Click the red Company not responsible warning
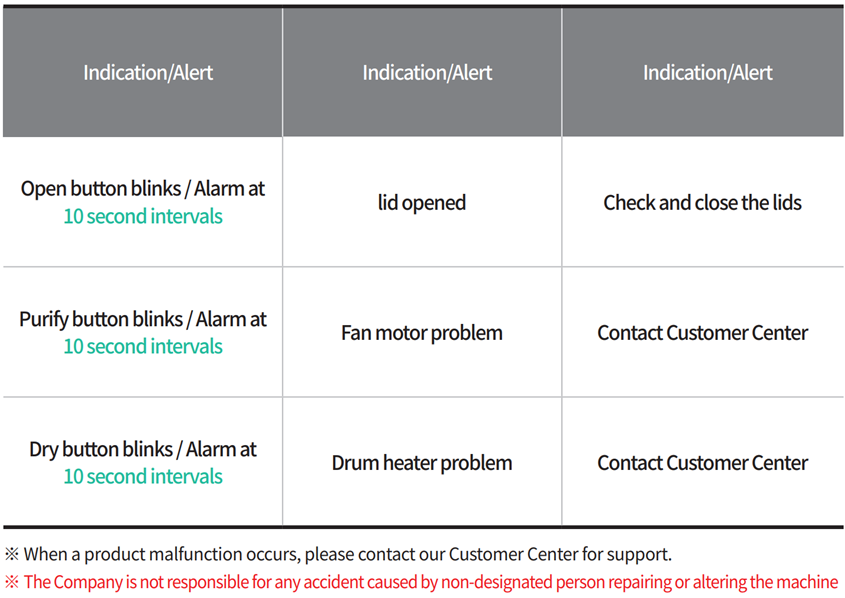Screen dimensions: 845x598 pos(431,582)
